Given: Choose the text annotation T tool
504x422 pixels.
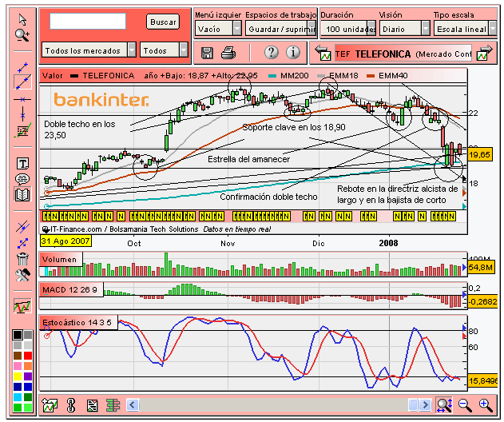Looking at the screenshot, I should (x=22, y=164).
